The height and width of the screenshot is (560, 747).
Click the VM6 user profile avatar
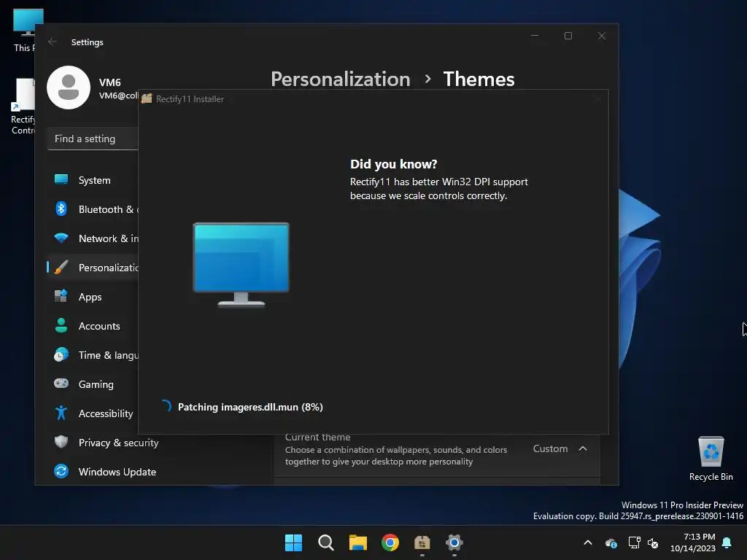click(x=69, y=87)
